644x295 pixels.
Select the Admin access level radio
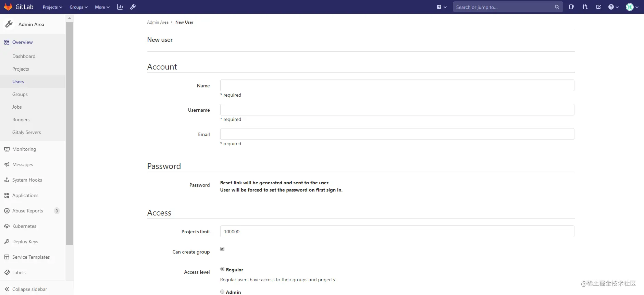(x=222, y=292)
